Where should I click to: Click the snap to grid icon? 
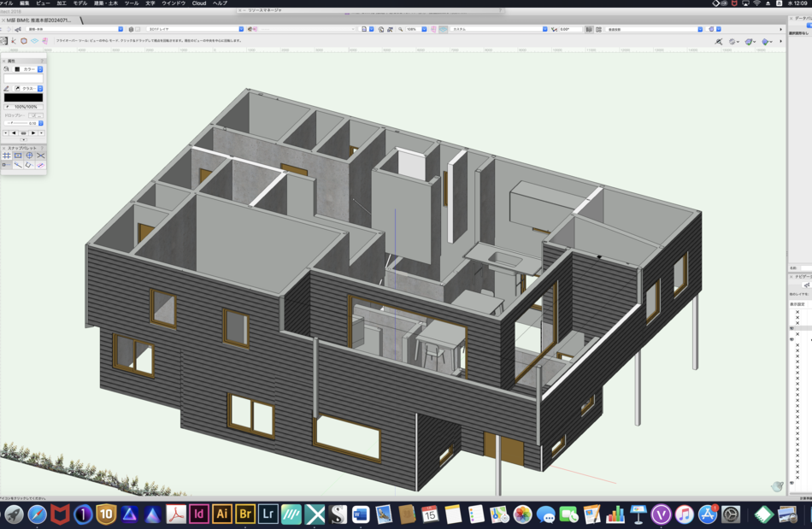pyautogui.click(x=7, y=156)
